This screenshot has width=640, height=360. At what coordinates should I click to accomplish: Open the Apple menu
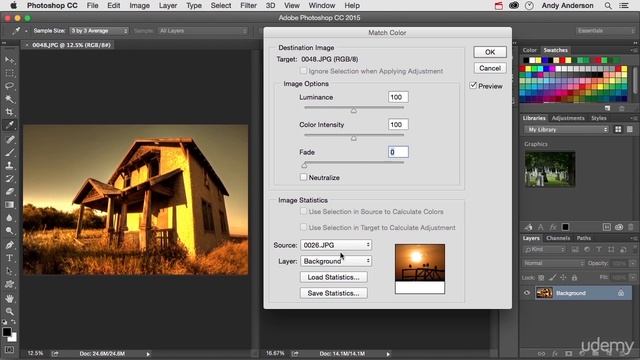click(x=13, y=6)
